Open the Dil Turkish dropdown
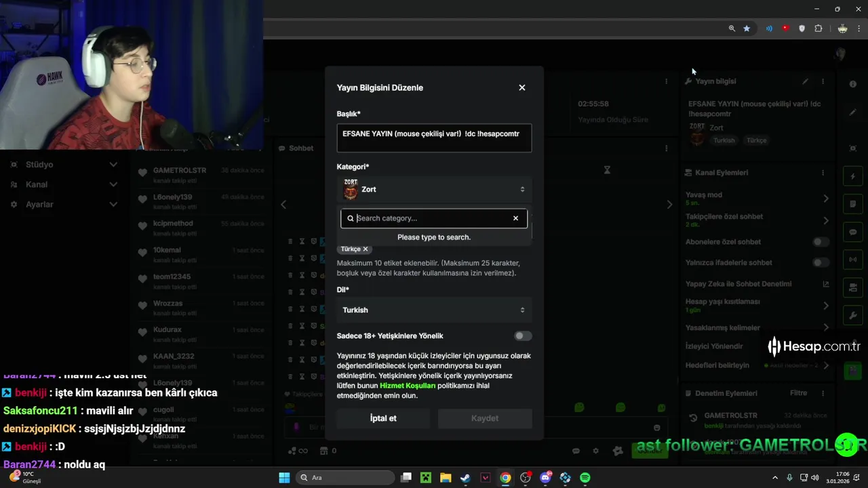This screenshot has width=868, height=488. 434,310
